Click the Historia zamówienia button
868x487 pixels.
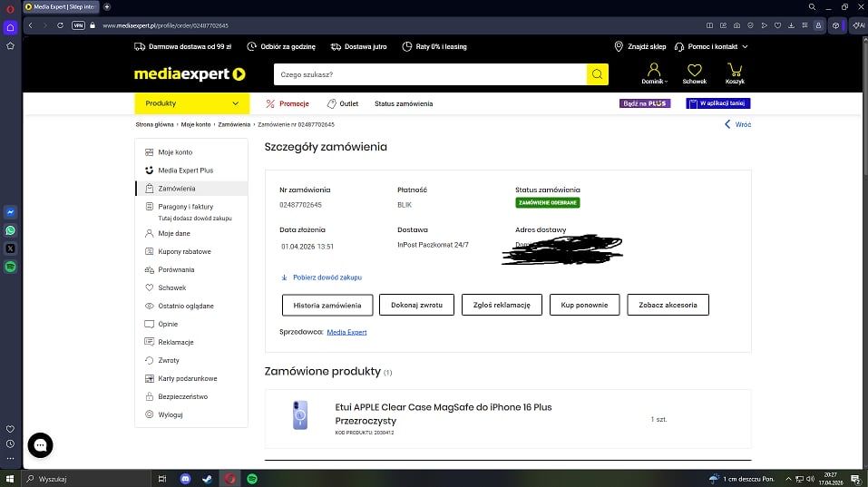click(327, 305)
